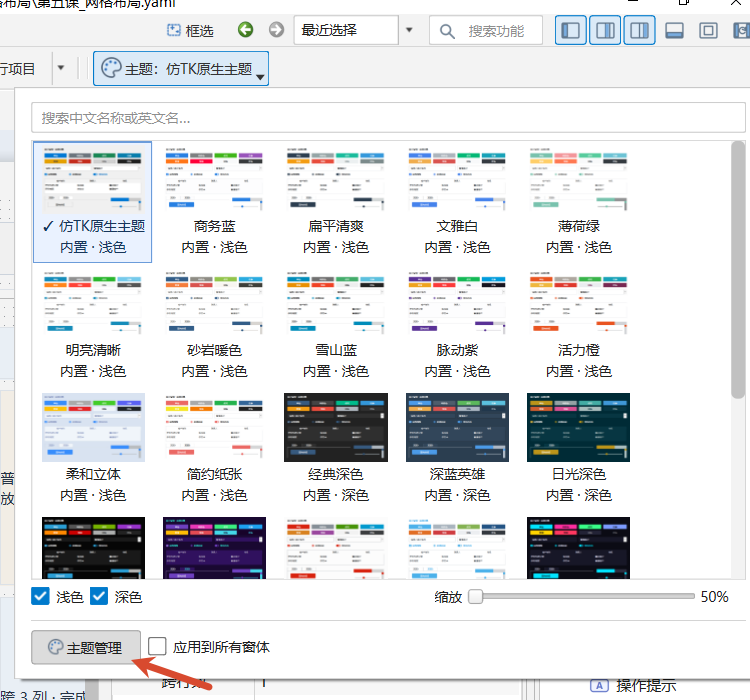Uncheck the 深色 filter checkbox

click(x=99, y=596)
